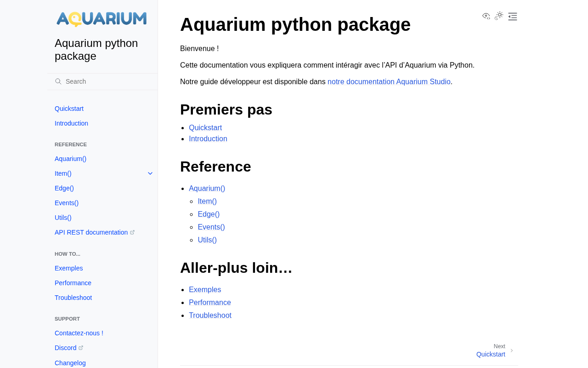
Task: Open Quickstart in the sidebar navigation
Action: pos(69,109)
